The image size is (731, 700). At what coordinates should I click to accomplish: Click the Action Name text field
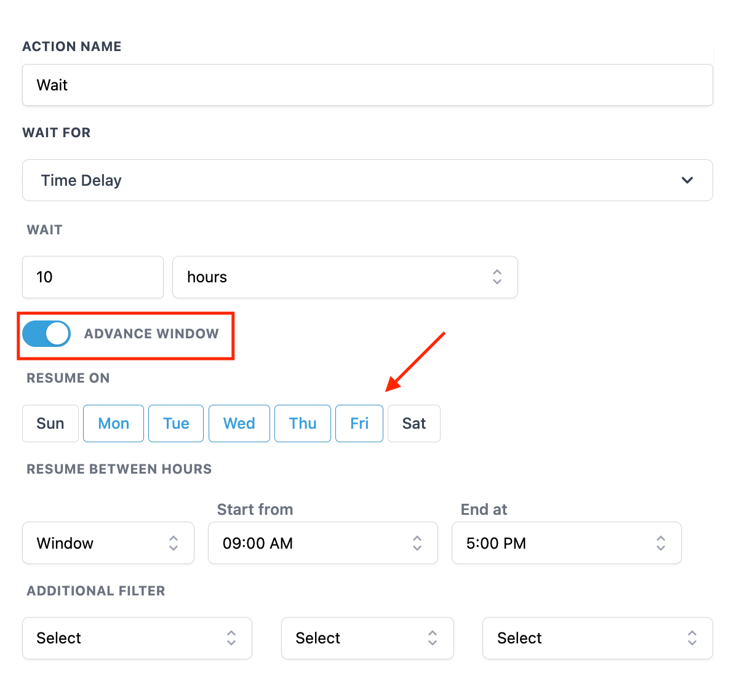pos(367,85)
